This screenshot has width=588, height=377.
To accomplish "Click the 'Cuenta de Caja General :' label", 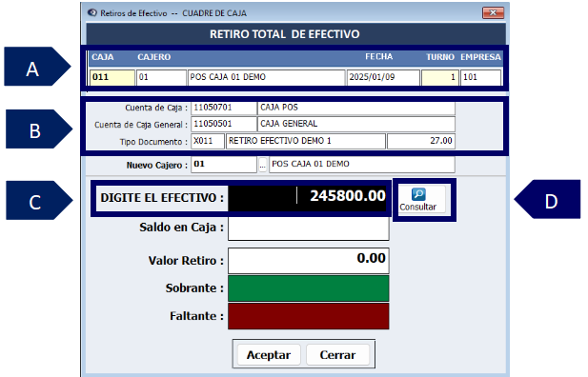I will 141,125.
